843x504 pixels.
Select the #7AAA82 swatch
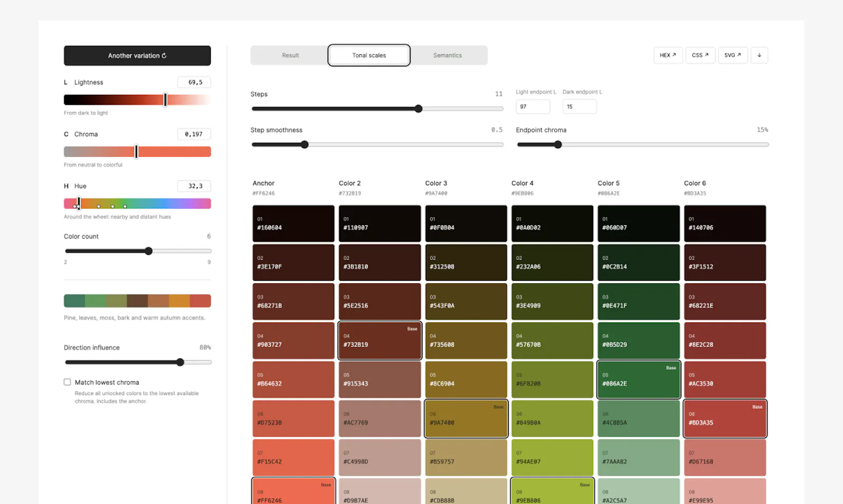point(639,458)
